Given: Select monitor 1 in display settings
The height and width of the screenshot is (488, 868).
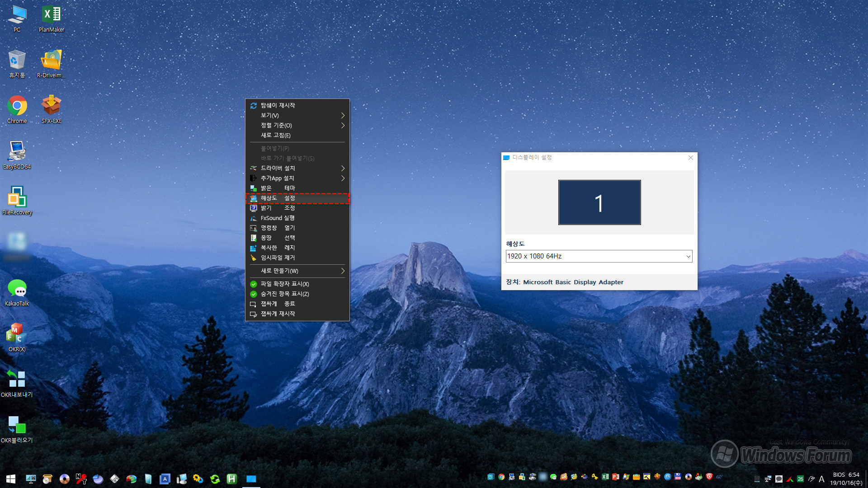Looking at the screenshot, I should click(x=599, y=202).
